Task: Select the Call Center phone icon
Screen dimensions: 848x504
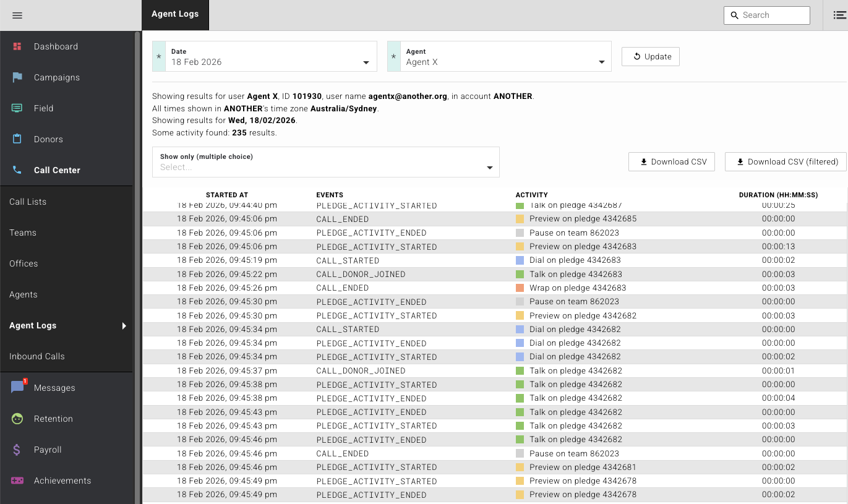Action: click(17, 170)
